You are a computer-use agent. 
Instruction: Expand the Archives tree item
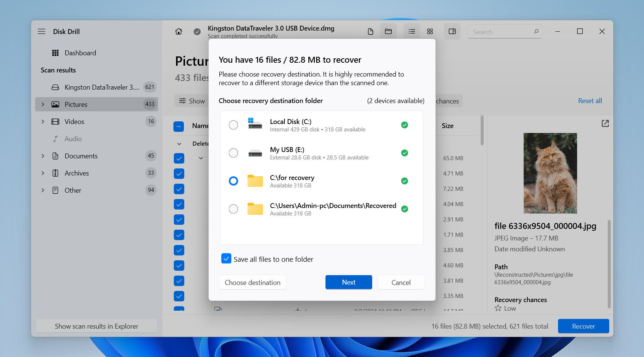(x=43, y=173)
